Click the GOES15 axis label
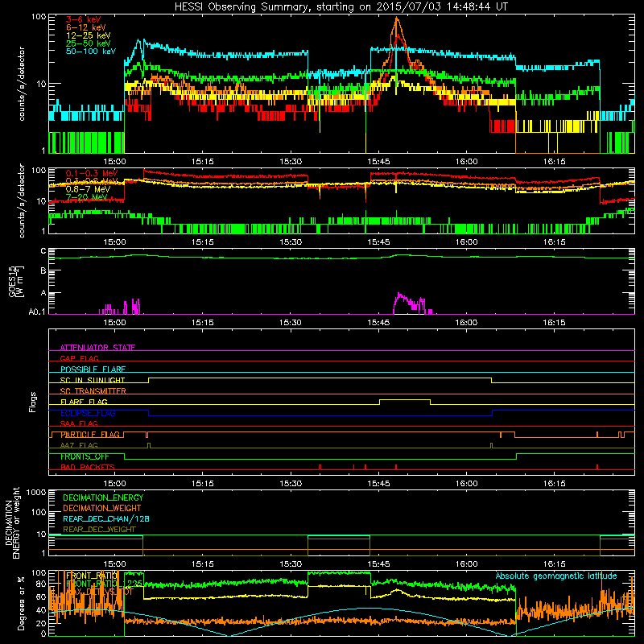 pyautogui.click(x=16, y=281)
